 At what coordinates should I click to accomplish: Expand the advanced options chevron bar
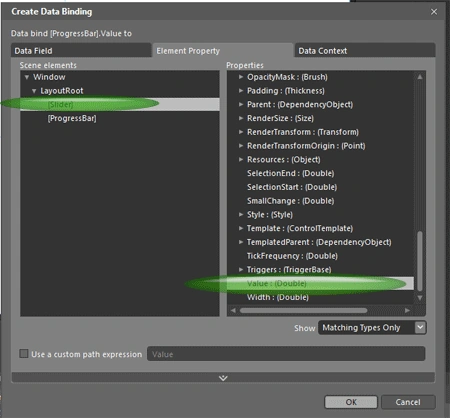click(223, 378)
